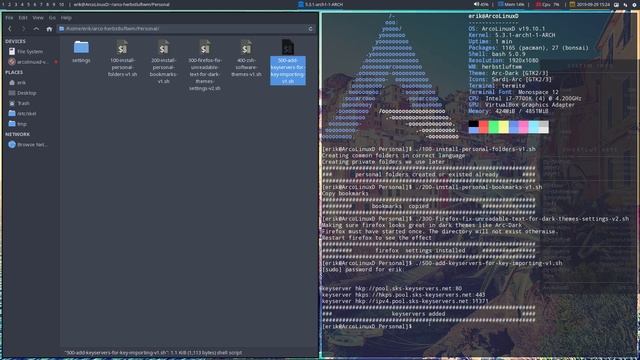
Task: Switch to workspace 2 in the top bar
Action: [9, 4]
